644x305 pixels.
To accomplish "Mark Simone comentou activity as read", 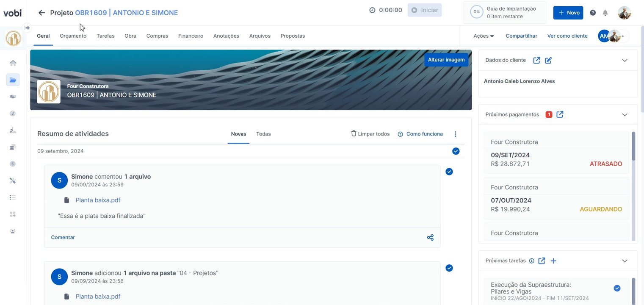I will (449, 172).
